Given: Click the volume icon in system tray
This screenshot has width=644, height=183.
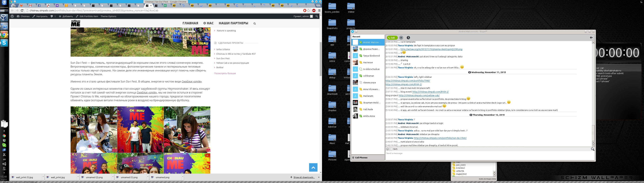Looking at the screenshot, I should tap(4, 164).
